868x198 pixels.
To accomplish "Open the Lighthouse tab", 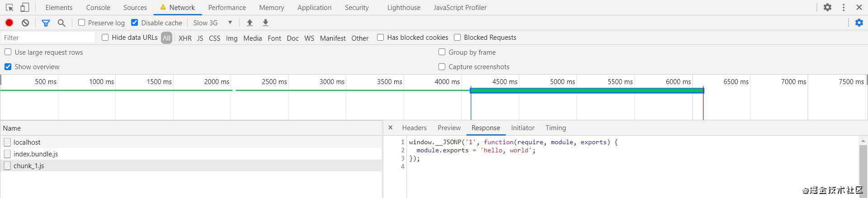I will coord(404,8).
